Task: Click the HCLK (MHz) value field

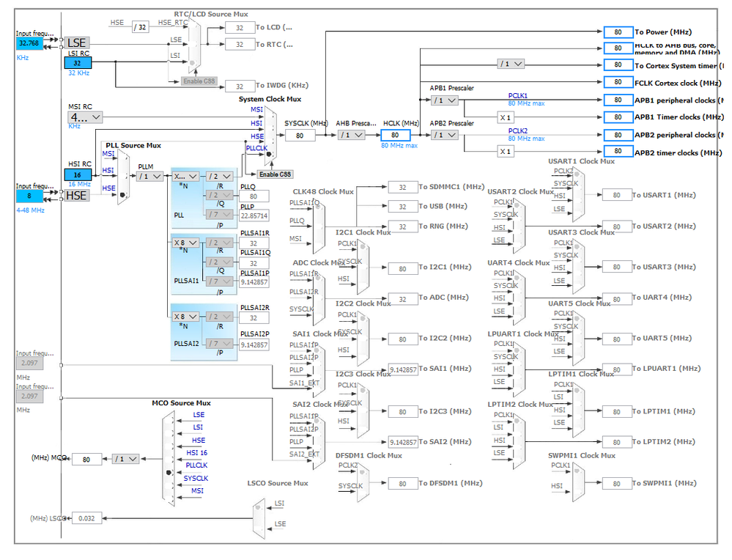Action: tap(396, 136)
